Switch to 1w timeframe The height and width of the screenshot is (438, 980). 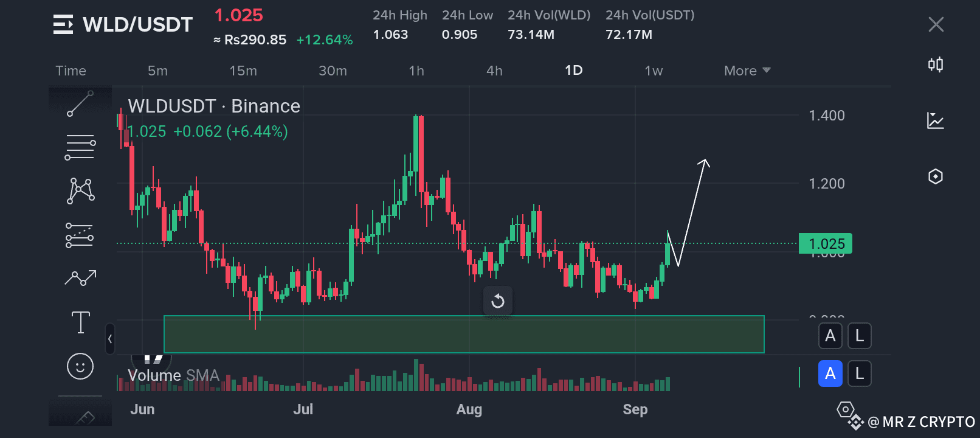click(x=654, y=71)
